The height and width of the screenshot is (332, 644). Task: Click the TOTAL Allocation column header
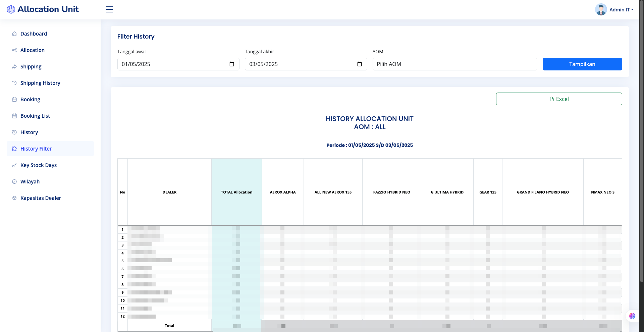point(236,192)
